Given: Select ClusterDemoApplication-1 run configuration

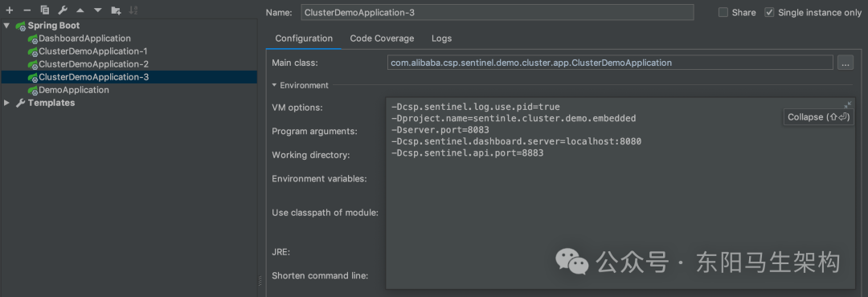Looking at the screenshot, I should point(88,51).
